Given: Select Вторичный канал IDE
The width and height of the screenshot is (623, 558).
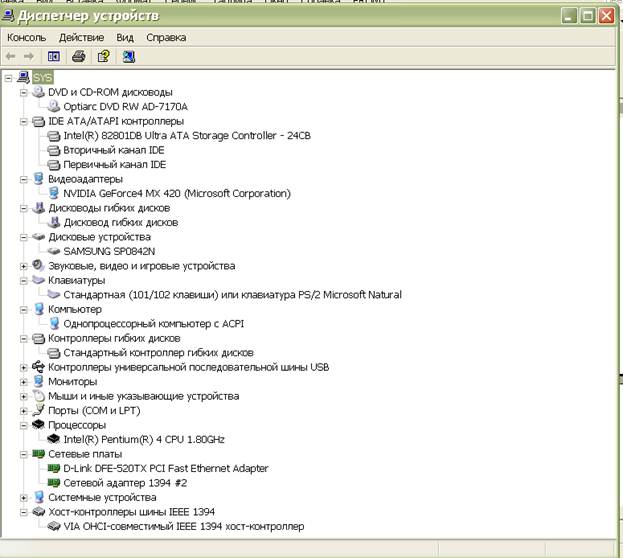Looking at the screenshot, I should pyautogui.click(x=114, y=150).
